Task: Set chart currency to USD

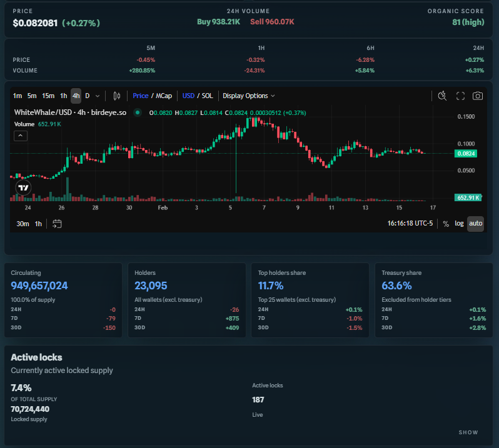Action: coord(188,96)
